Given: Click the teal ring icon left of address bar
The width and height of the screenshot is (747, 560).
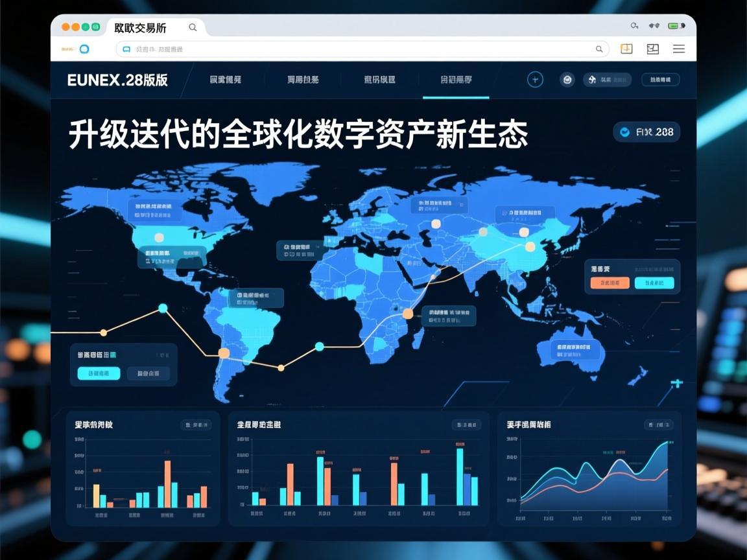Looking at the screenshot, I should point(84,49).
